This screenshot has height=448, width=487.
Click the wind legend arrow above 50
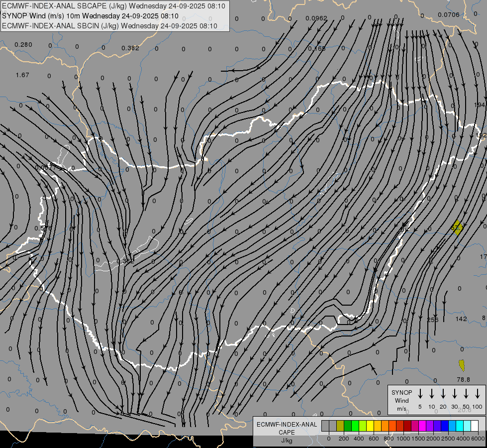click(466, 393)
